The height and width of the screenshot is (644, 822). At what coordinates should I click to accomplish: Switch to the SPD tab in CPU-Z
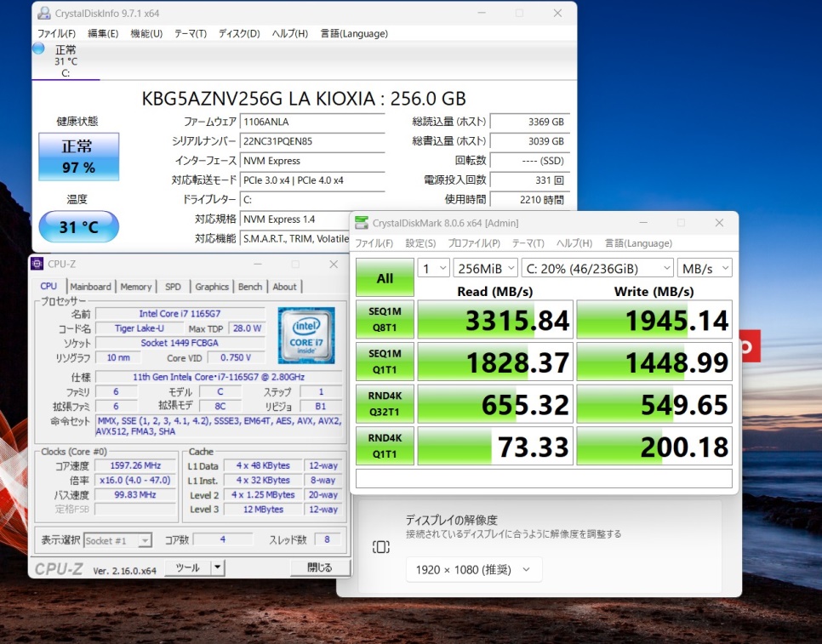tap(173, 287)
